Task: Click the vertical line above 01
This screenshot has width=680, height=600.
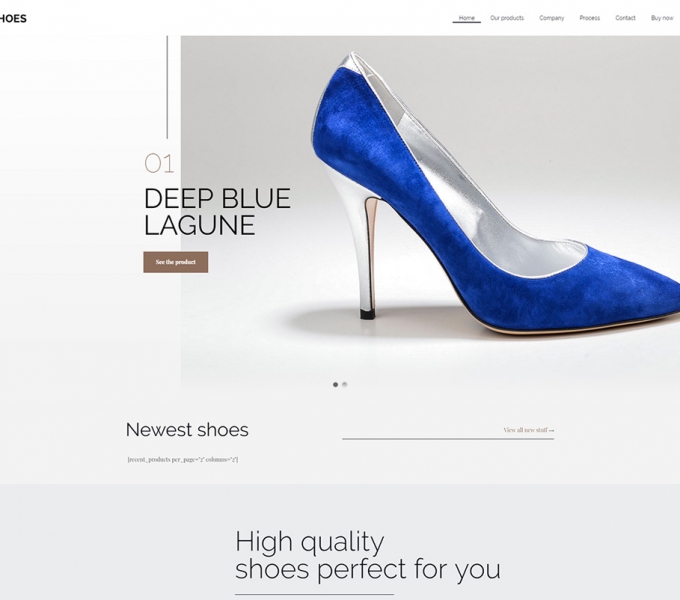Action: 167,87
